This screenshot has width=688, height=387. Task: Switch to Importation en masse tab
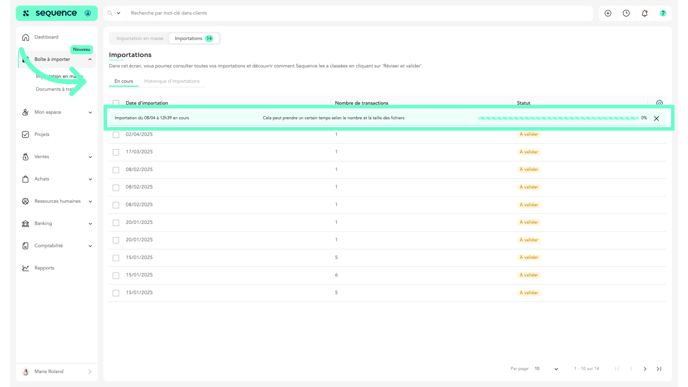point(140,39)
